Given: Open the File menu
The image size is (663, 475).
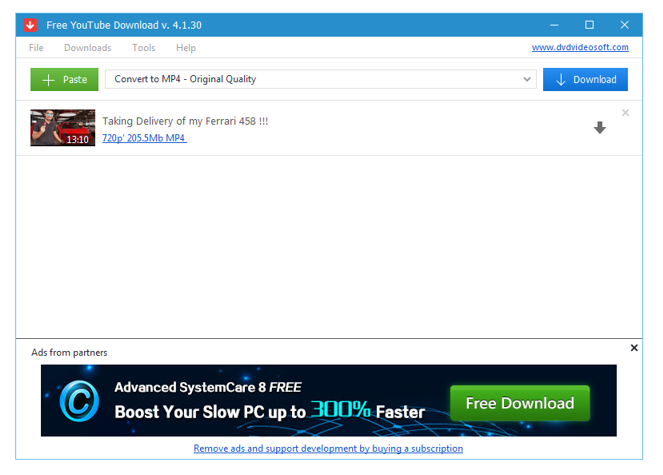Looking at the screenshot, I should [36, 48].
